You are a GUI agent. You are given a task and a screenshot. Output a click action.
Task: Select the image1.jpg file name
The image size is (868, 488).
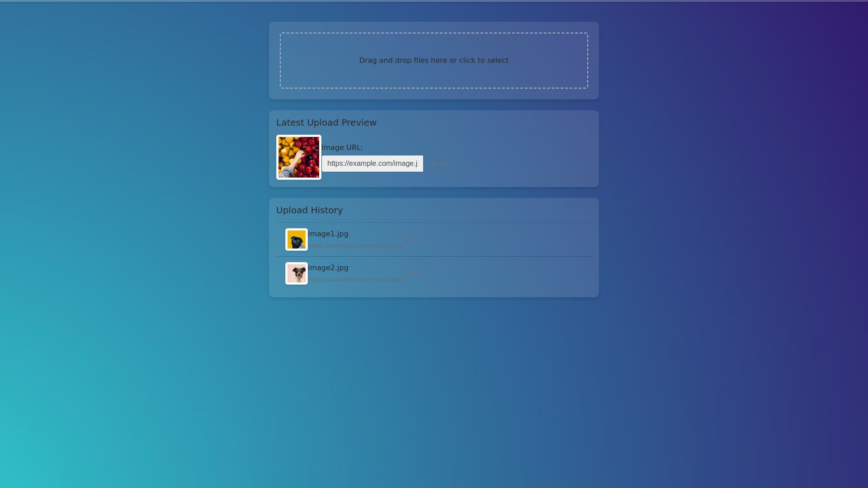tap(328, 234)
